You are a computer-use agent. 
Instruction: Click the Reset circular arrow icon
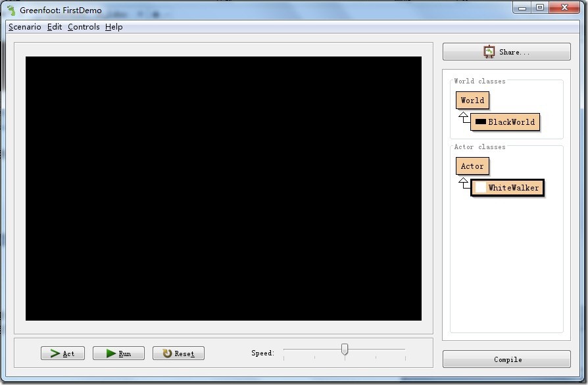click(x=167, y=353)
